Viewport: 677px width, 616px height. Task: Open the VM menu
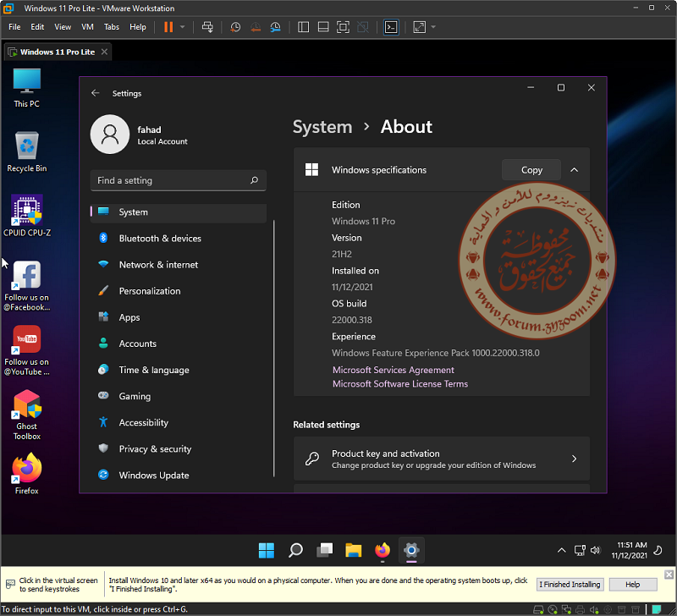tap(87, 27)
